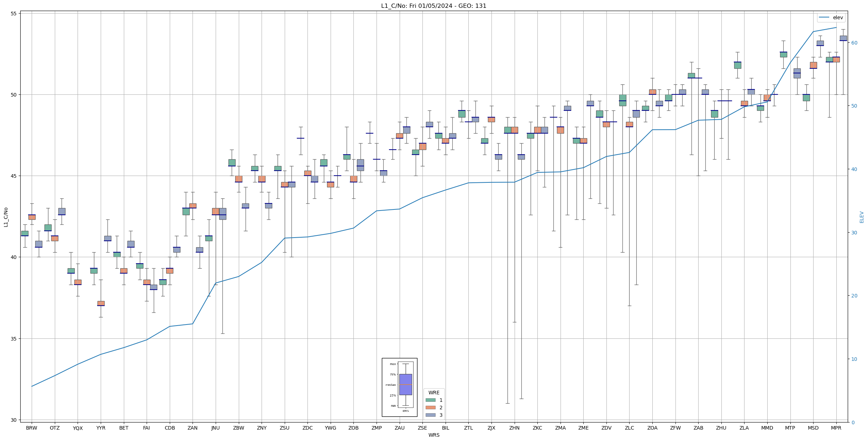
Task: Click the L1_C/No y-axis title
Action: (6, 217)
